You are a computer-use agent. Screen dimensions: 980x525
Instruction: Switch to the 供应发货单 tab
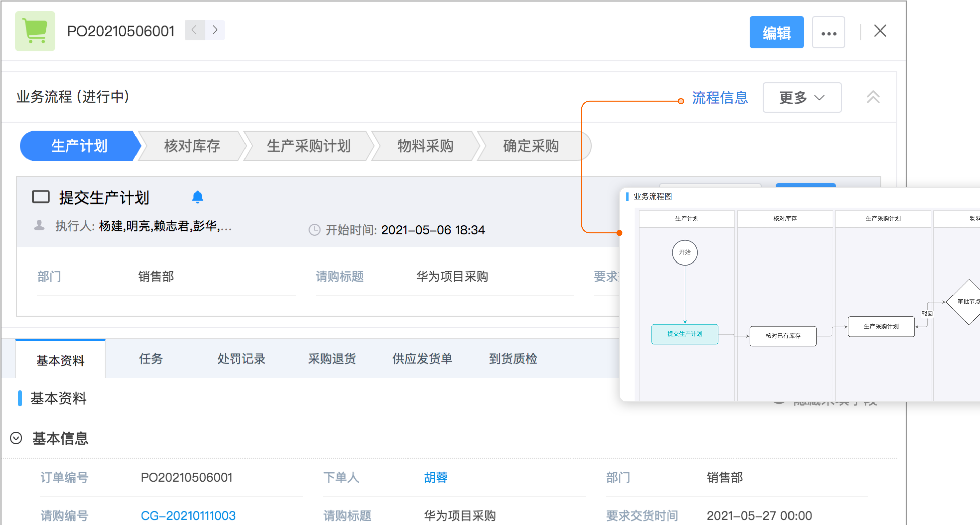click(422, 358)
